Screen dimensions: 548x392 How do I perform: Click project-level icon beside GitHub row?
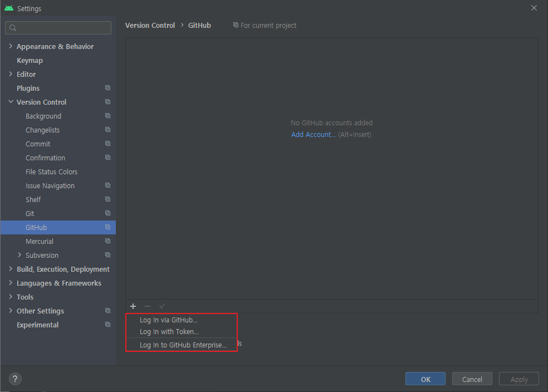(x=107, y=227)
